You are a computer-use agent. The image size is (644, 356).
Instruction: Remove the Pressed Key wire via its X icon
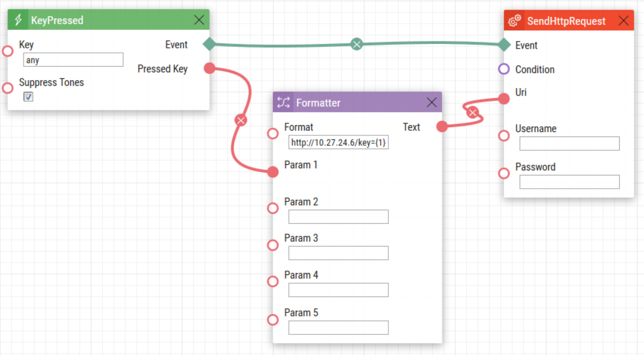coord(240,120)
